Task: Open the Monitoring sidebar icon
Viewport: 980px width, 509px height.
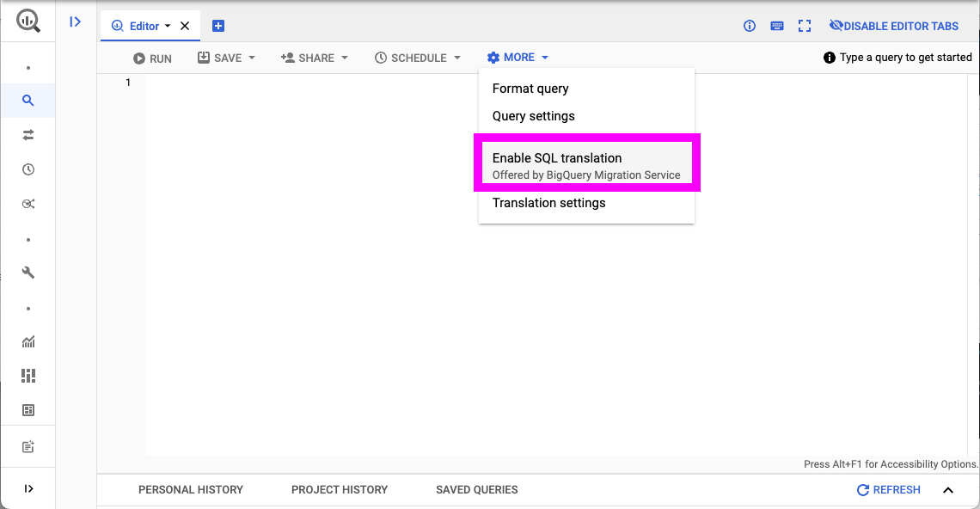Action: click(x=28, y=204)
